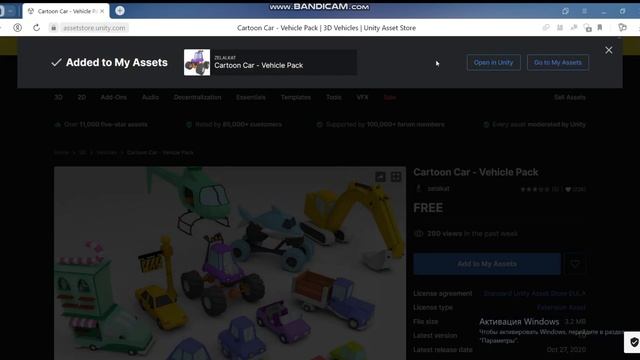This screenshot has height=360, width=640.
Task: Click Go to My Assets button
Action: 558,62
